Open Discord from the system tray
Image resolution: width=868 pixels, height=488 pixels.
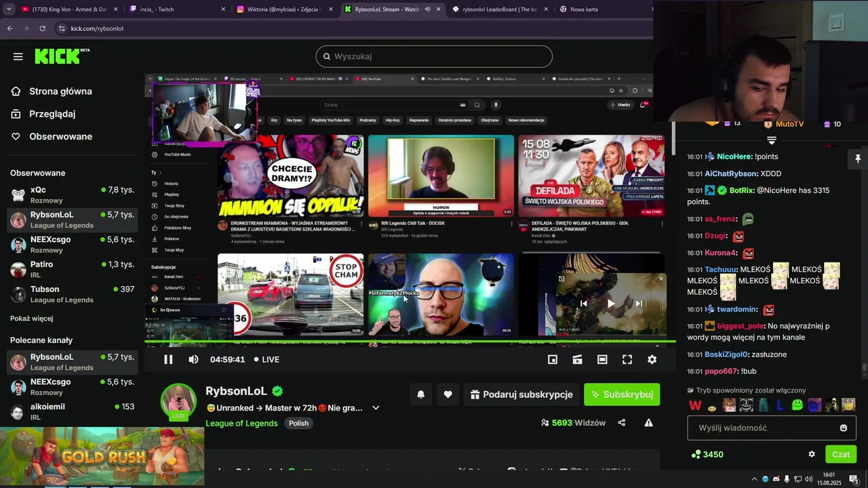(776, 479)
